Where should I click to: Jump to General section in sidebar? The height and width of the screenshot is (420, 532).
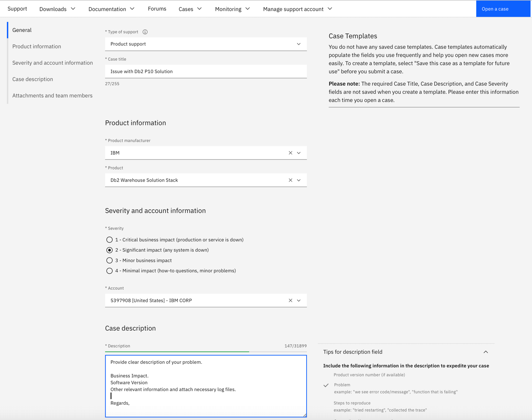click(x=22, y=30)
